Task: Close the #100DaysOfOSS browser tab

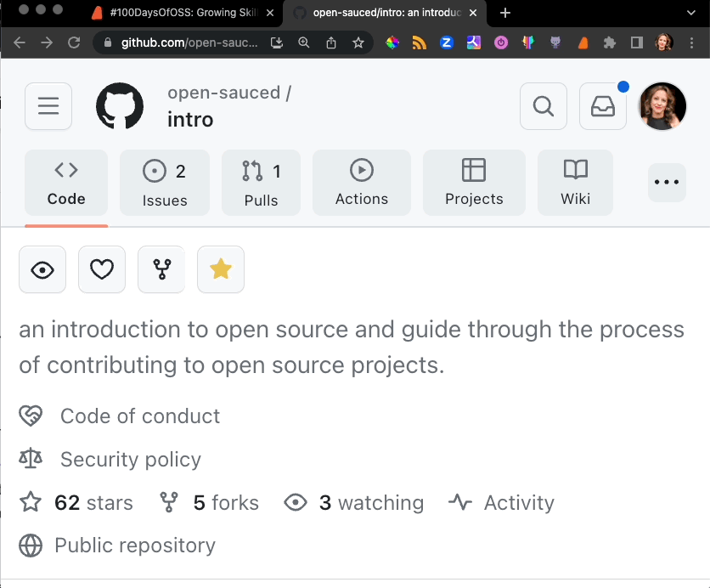Action: click(x=270, y=13)
